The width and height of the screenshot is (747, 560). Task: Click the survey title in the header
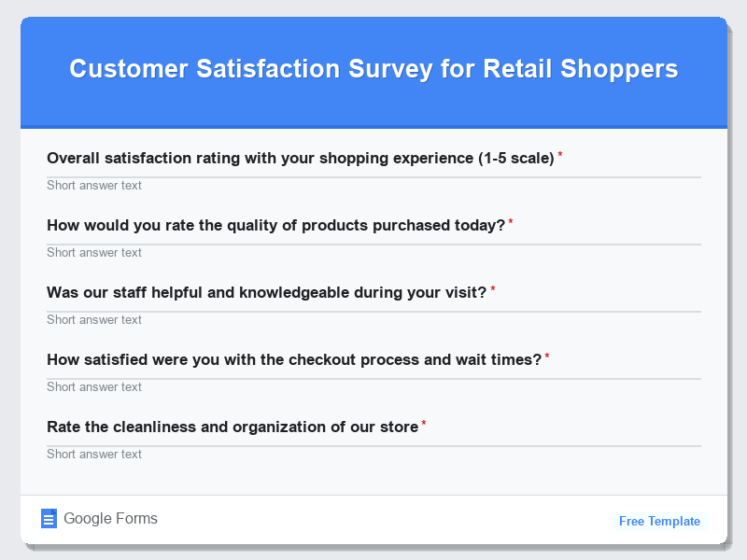(x=373, y=68)
